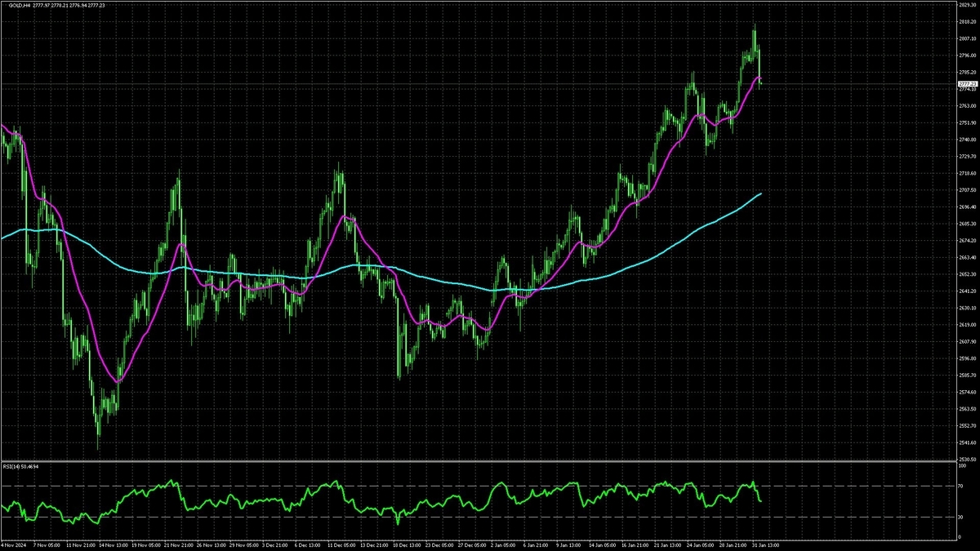The image size is (980, 551).
Task: Click price scale label 2563.50
Action: pyautogui.click(x=967, y=409)
